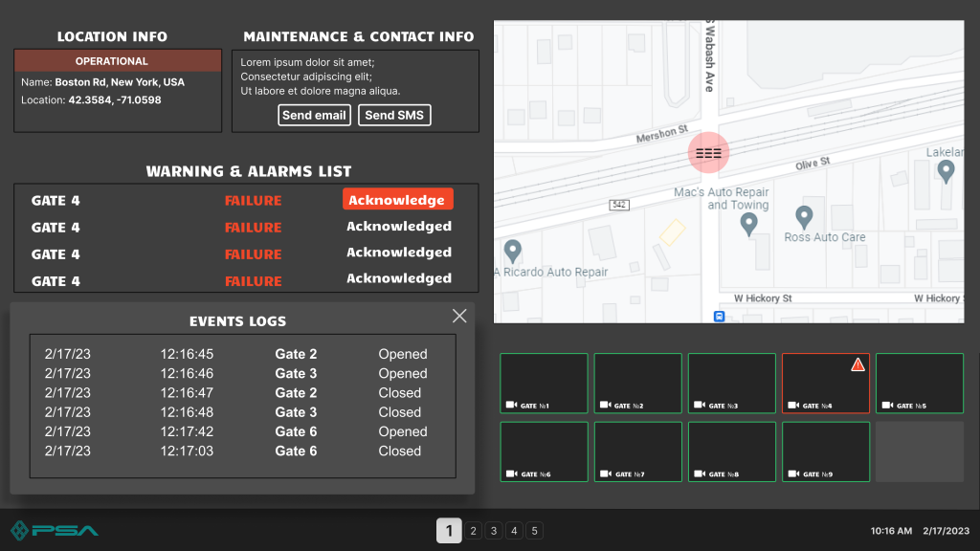Click the Send email button
Screen dimensions: 980x551
click(314, 115)
